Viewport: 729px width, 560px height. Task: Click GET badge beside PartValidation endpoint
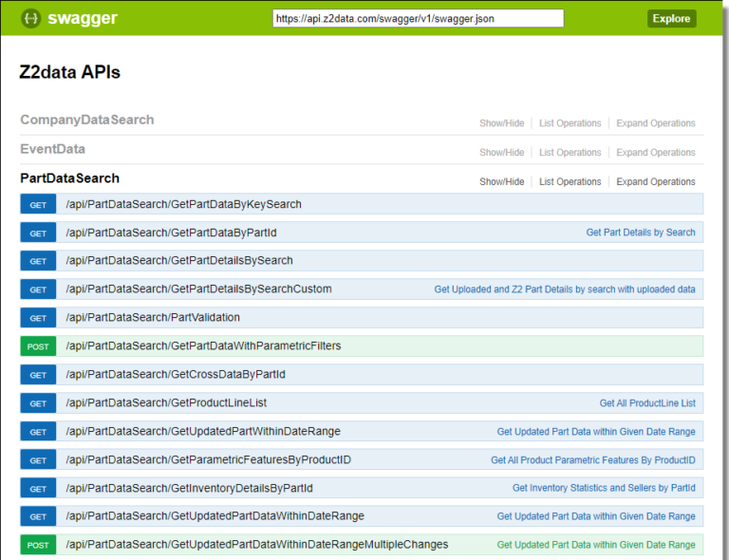(x=38, y=318)
